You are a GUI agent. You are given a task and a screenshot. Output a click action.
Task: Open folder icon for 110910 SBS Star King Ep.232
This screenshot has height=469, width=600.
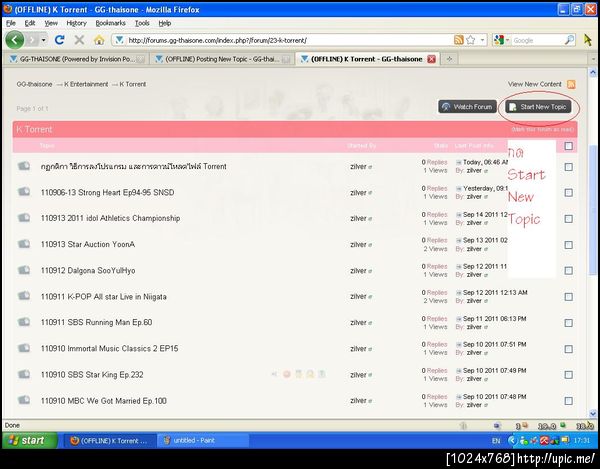(x=24, y=374)
